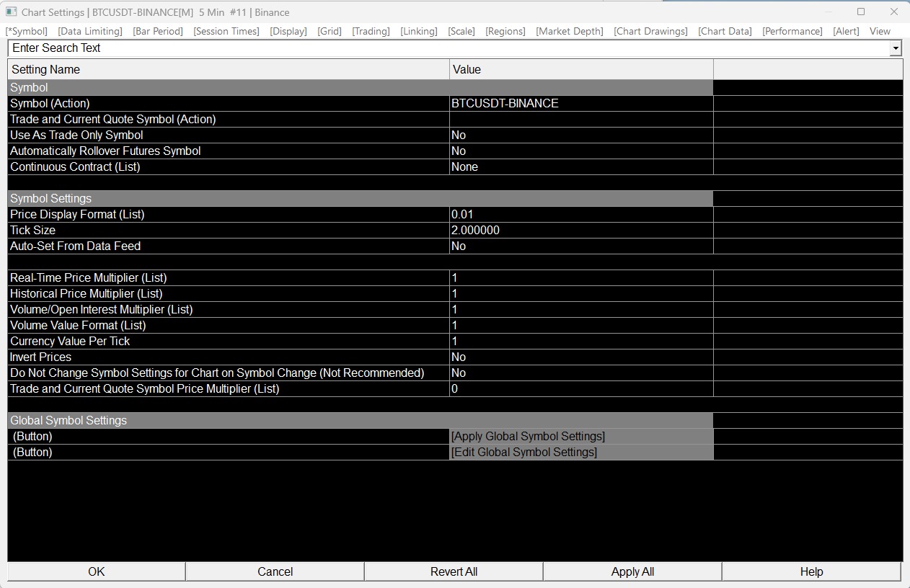Image resolution: width=910 pixels, height=588 pixels.
Task: Click Apply Global Symbol Settings button
Action: 581,437
